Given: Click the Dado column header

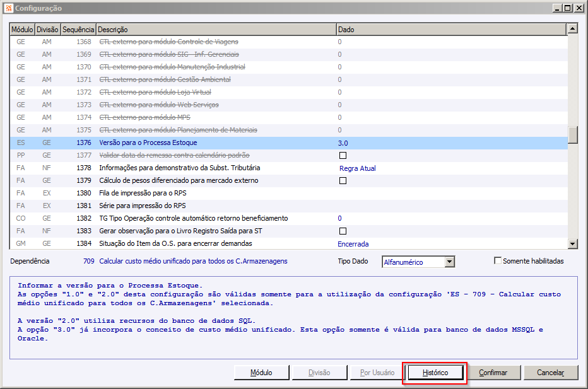Looking at the screenshot, I should pyautogui.click(x=451, y=30).
